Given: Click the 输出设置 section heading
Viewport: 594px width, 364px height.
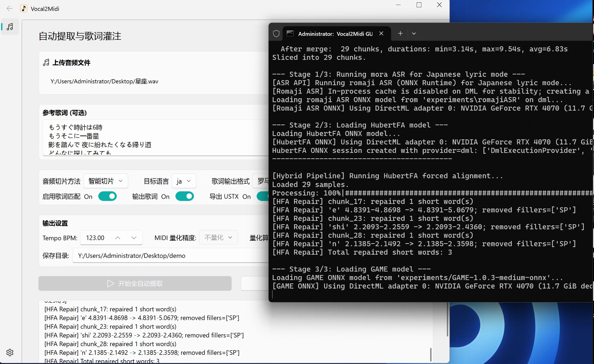Looking at the screenshot, I should 55,223.
